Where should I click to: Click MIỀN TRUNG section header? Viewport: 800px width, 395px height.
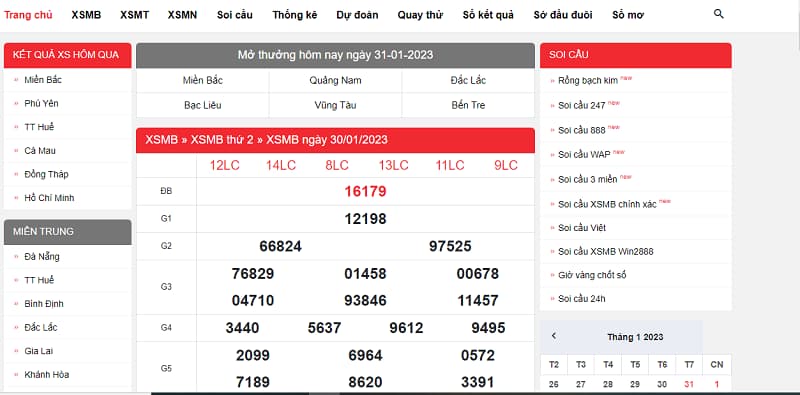67,232
